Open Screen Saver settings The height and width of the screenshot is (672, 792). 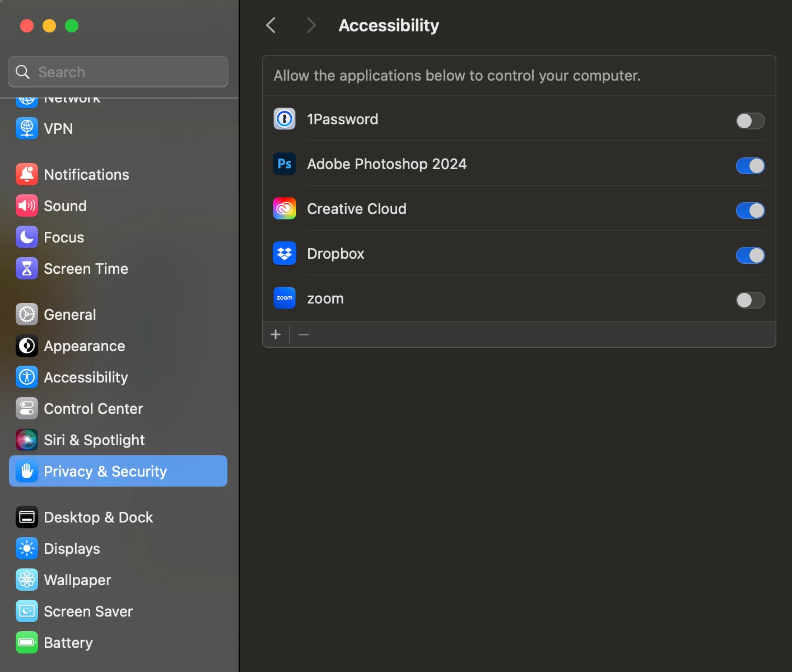pyautogui.click(x=118, y=611)
